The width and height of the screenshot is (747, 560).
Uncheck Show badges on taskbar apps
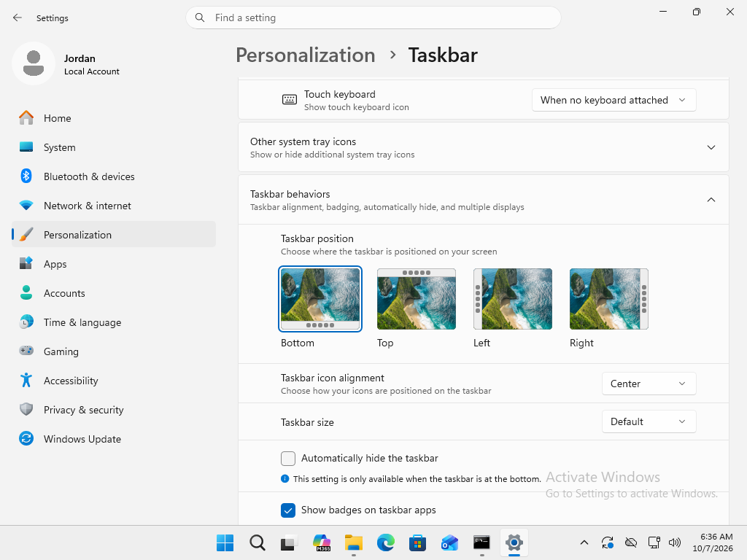click(x=288, y=510)
